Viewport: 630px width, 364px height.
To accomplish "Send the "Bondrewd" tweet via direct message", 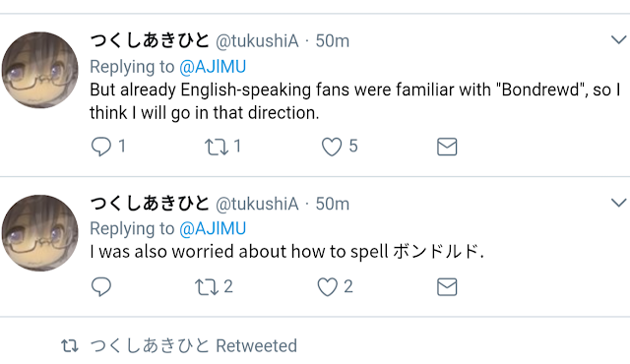I will point(447,147).
